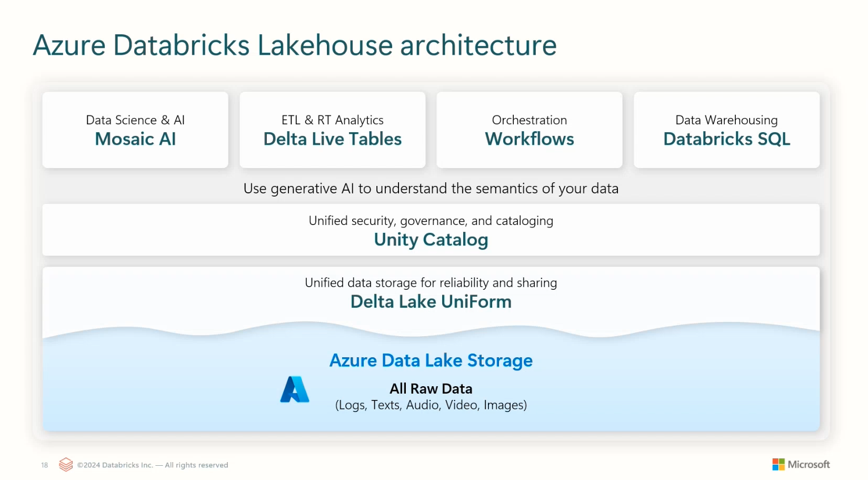Click the red-layered Databricks stack icon
Screen dimensions: 868x480
(x=66, y=464)
